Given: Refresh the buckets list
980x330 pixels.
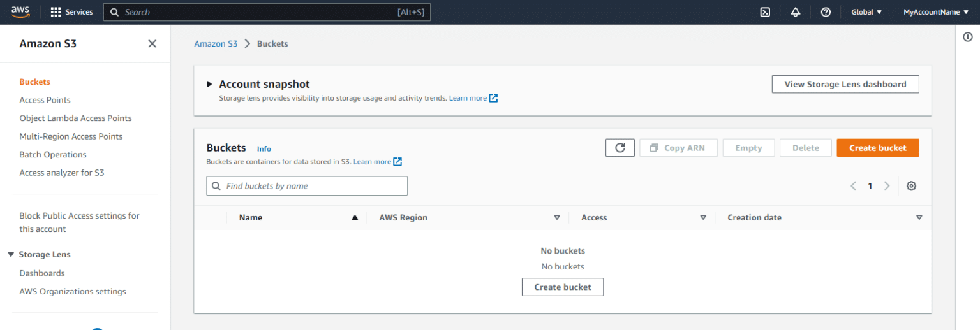Looking at the screenshot, I should click(x=620, y=148).
